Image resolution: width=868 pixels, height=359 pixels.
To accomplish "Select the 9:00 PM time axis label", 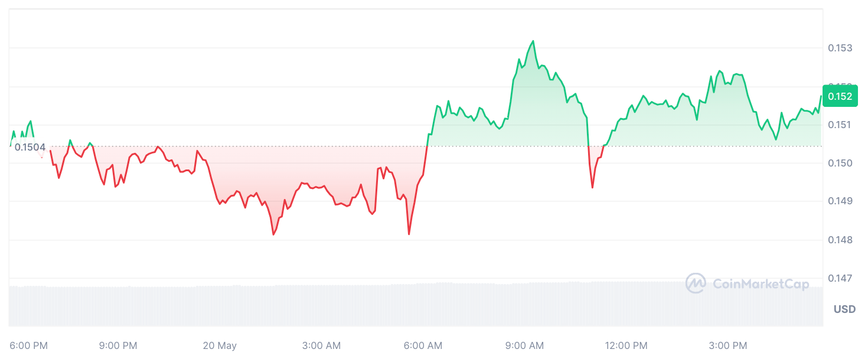I will [118, 345].
